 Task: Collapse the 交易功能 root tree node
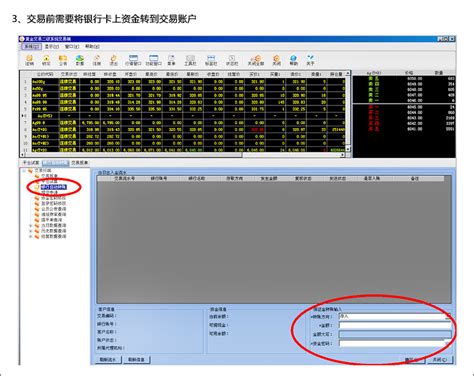(x=24, y=170)
